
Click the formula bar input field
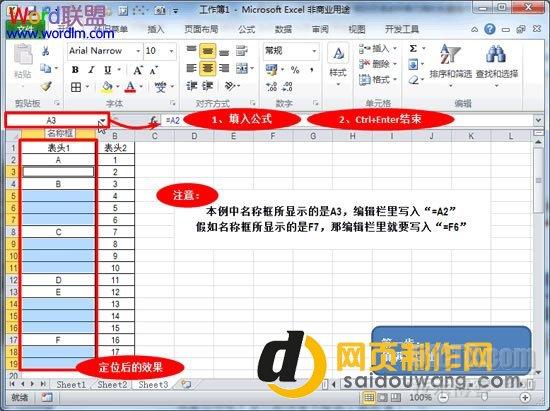click(x=347, y=121)
